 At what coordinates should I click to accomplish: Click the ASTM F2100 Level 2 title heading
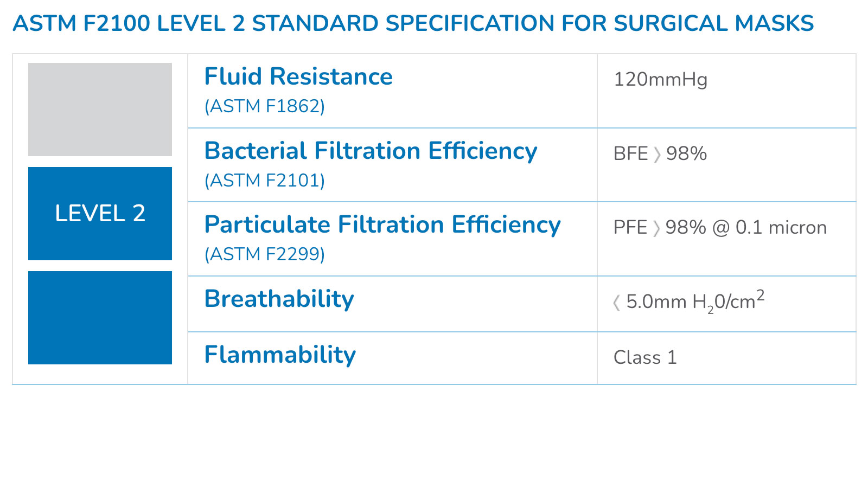tap(413, 23)
